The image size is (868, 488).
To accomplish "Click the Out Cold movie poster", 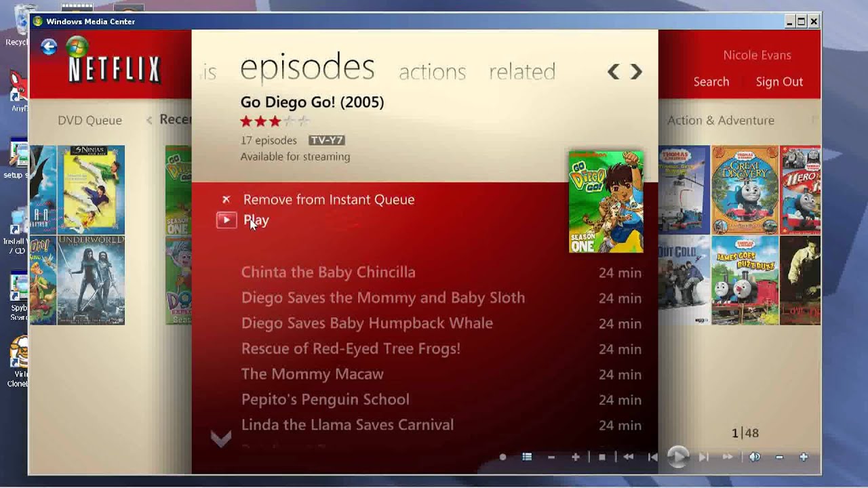I will [684, 280].
